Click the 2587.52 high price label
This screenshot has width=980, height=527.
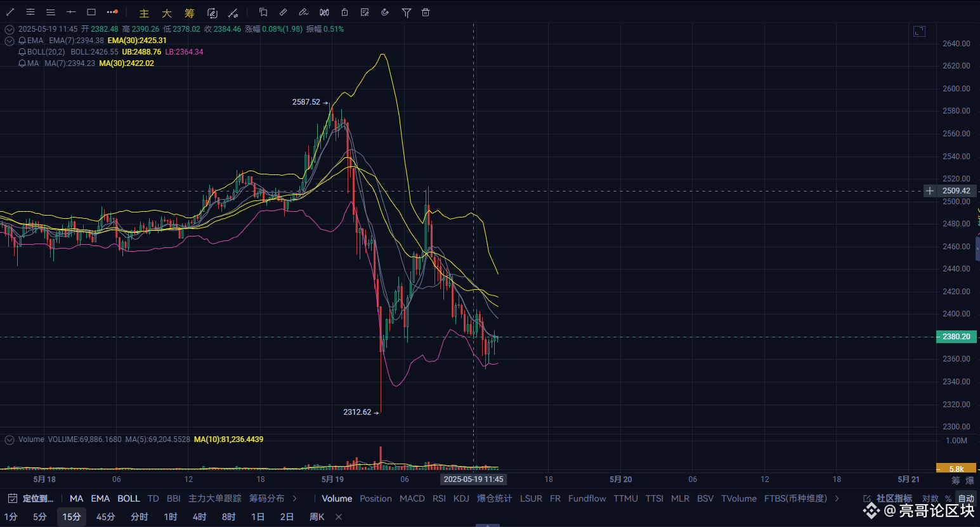(306, 102)
